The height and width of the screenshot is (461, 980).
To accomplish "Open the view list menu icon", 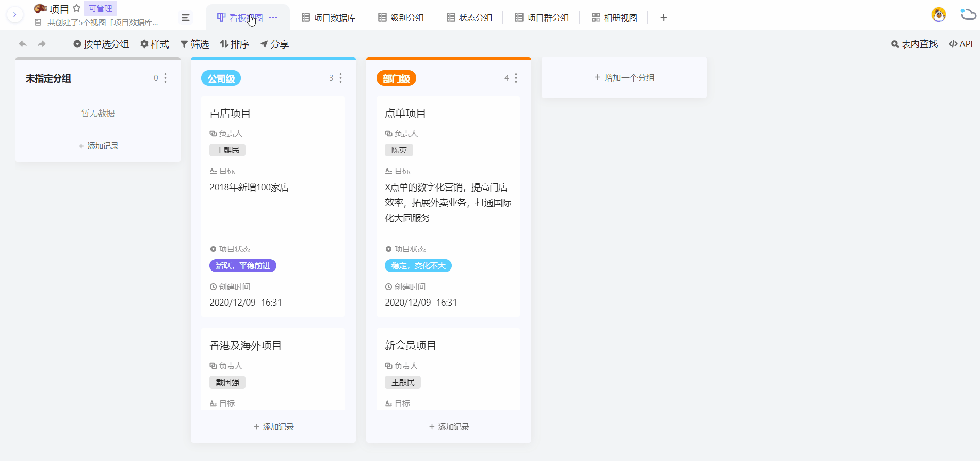I will [186, 18].
